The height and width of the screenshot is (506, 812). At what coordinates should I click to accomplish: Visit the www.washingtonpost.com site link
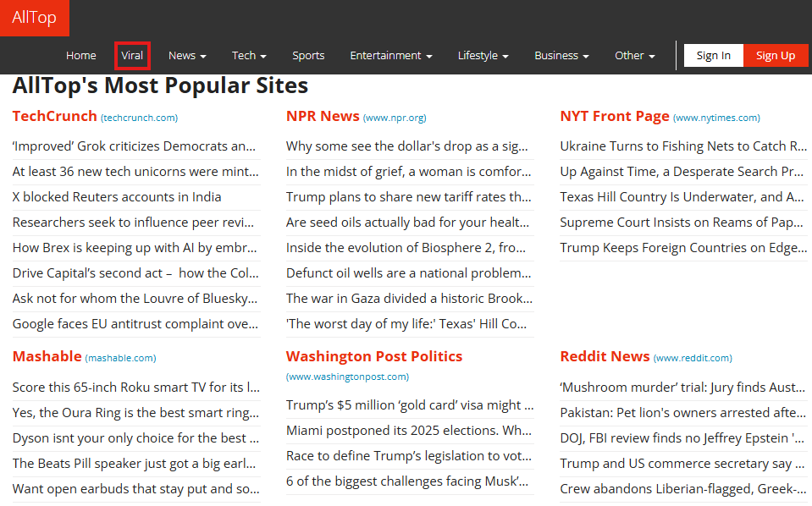click(x=347, y=377)
